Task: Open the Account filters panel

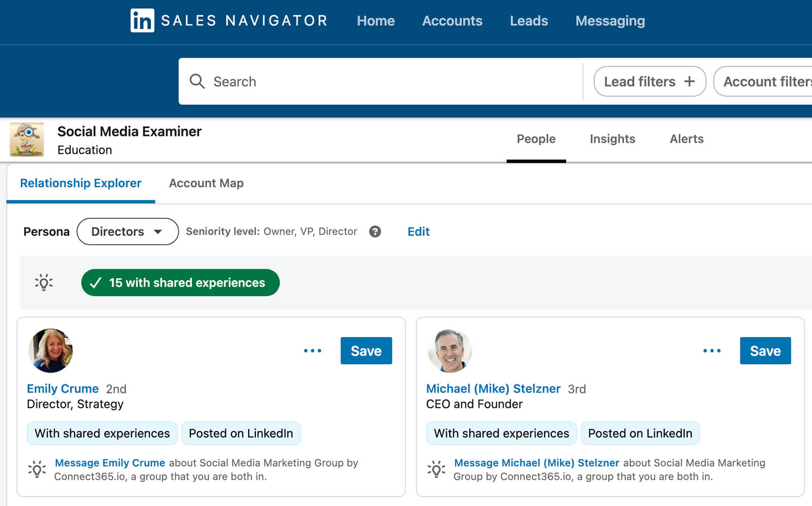Action: 763,81
